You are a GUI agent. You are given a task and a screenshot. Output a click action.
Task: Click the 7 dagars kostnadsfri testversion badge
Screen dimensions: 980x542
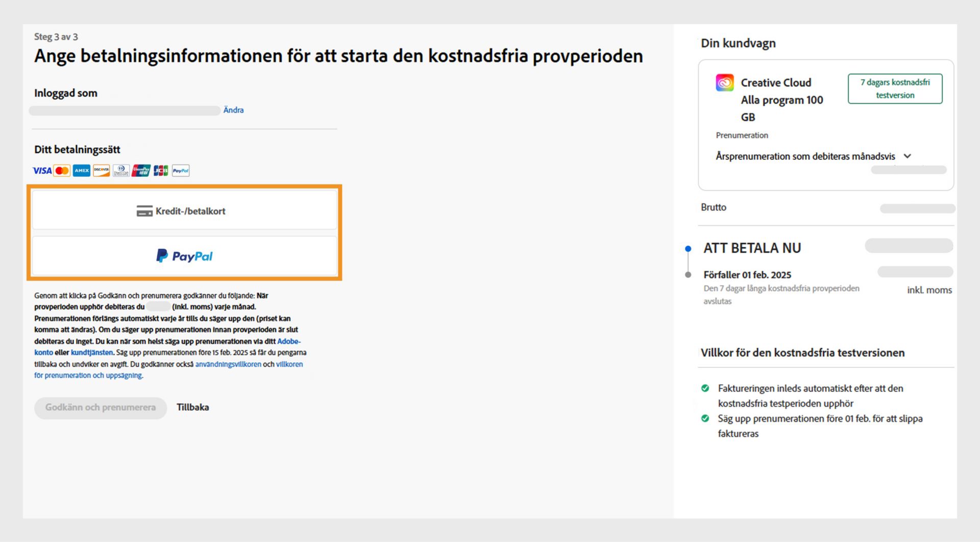coord(895,89)
